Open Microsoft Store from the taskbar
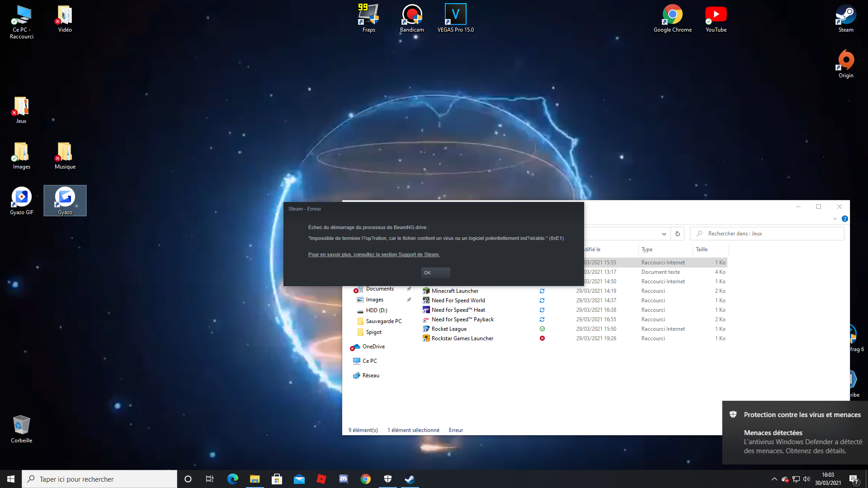Screen dimensions: 868x488 coord(277,479)
